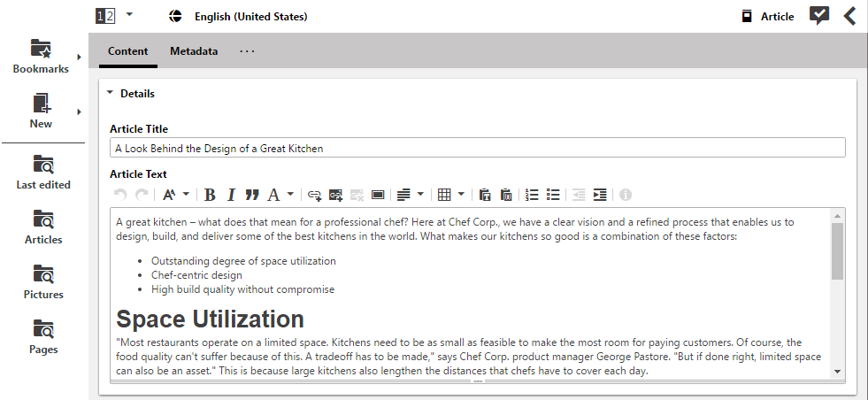Click the scrollbar up arrow in editor

point(837,216)
